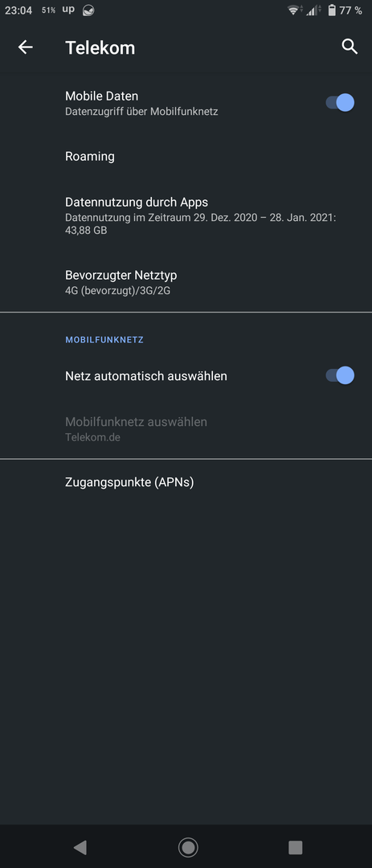This screenshot has width=372, height=868.
Task: Tap the Android back triangle button
Action: pos(80,847)
